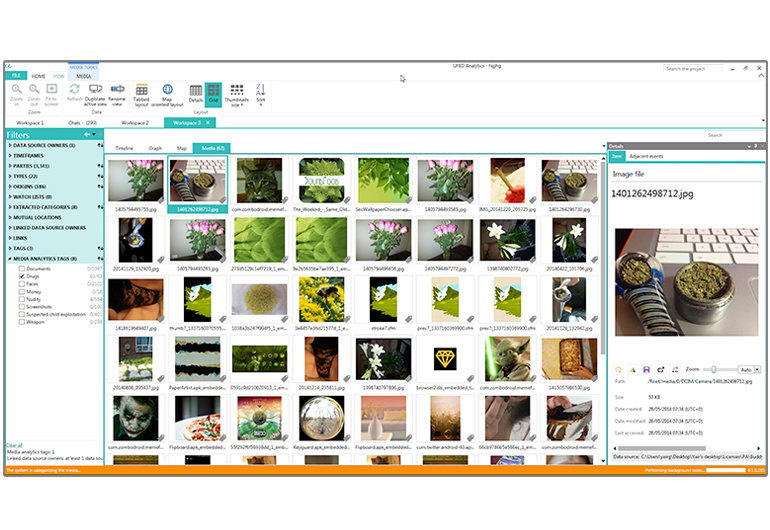
Task: Click the Fit to screen icon
Action: pyautogui.click(x=52, y=92)
